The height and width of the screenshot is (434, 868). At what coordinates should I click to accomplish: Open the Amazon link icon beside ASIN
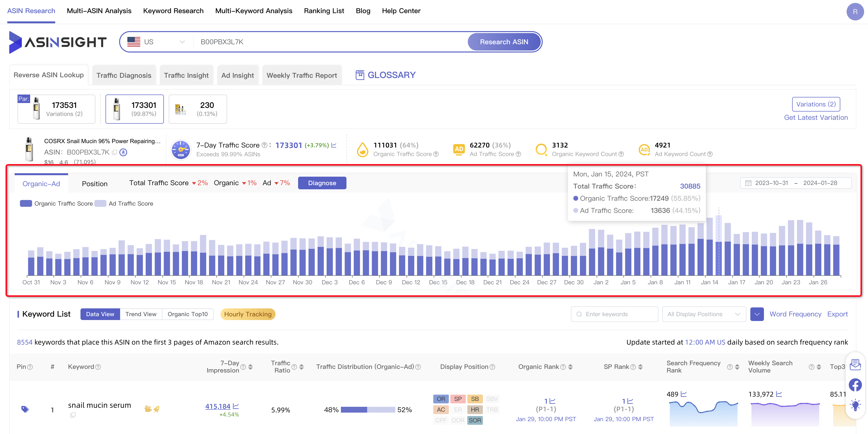[x=123, y=152]
